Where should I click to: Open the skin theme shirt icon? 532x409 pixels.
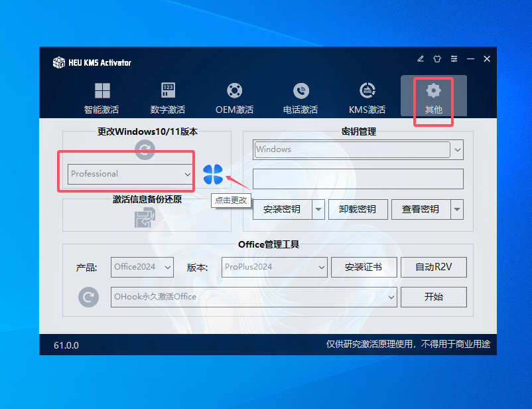437,59
